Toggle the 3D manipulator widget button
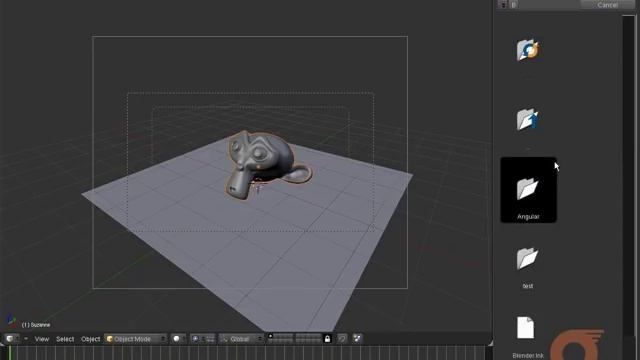Viewport: 640px width, 360px height. tap(209, 339)
